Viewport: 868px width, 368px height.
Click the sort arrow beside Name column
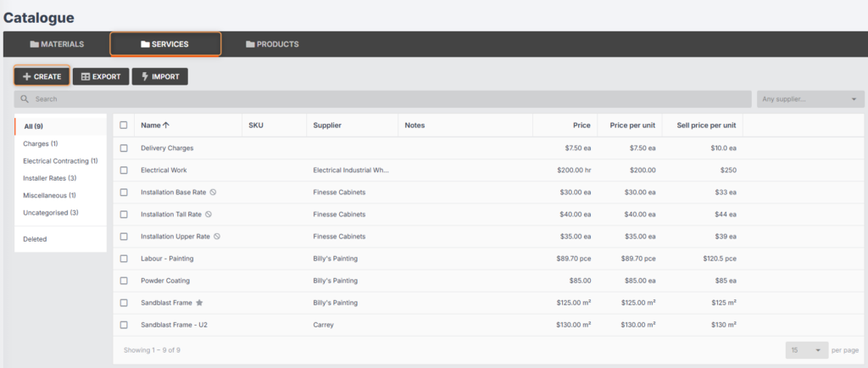tap(166, 125)
